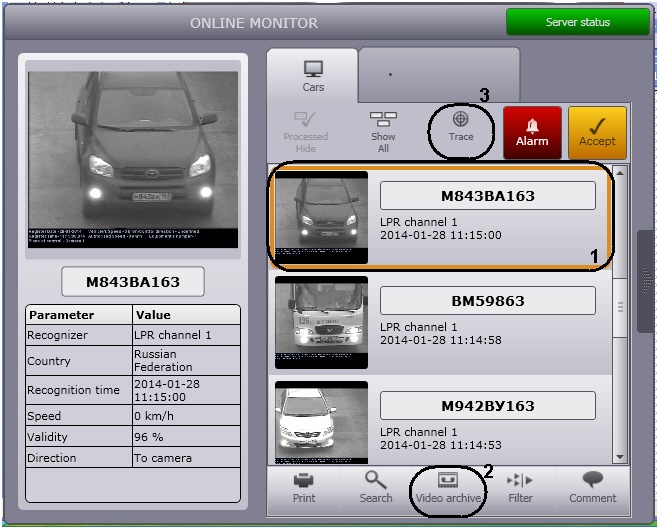Click the car list scrollbar handle
The image size is (659, 529).
[620, 307]
